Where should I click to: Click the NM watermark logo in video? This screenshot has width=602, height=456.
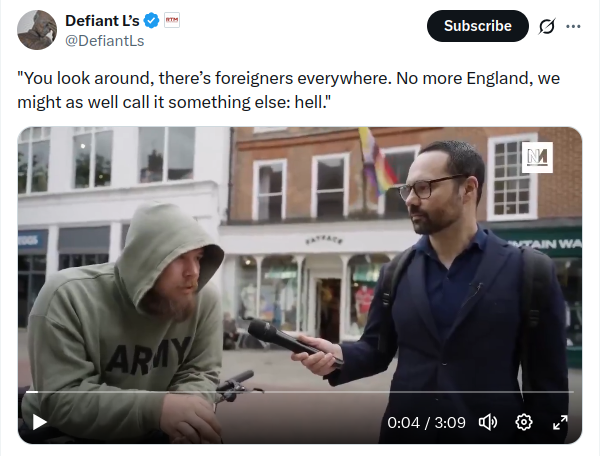point(537,157)
